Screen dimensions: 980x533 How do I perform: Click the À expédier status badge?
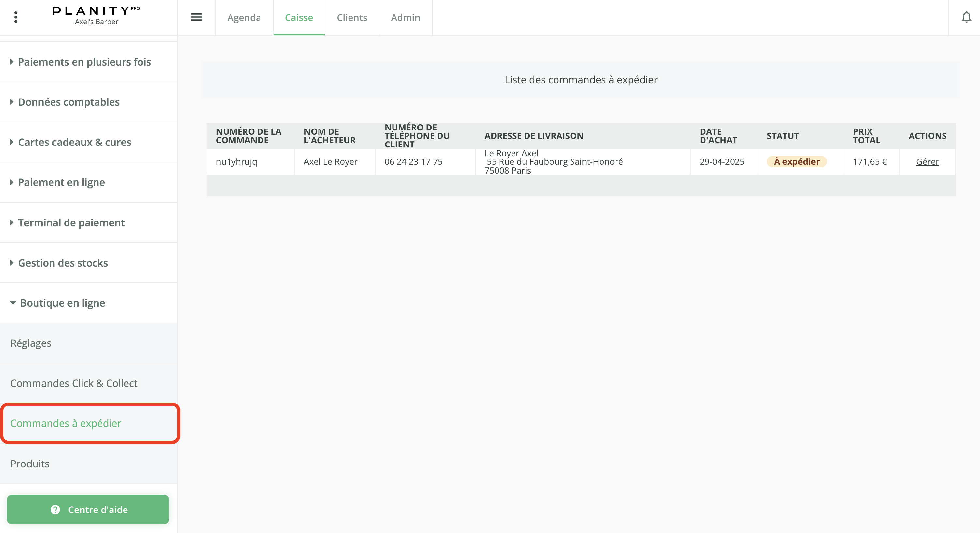796,162
